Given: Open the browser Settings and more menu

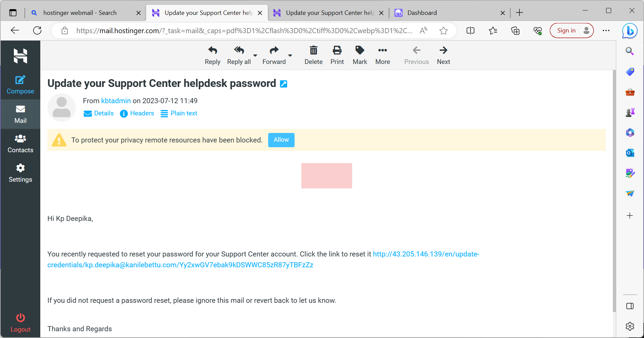Looking at the screenshot, I should [x=606, y=30].
